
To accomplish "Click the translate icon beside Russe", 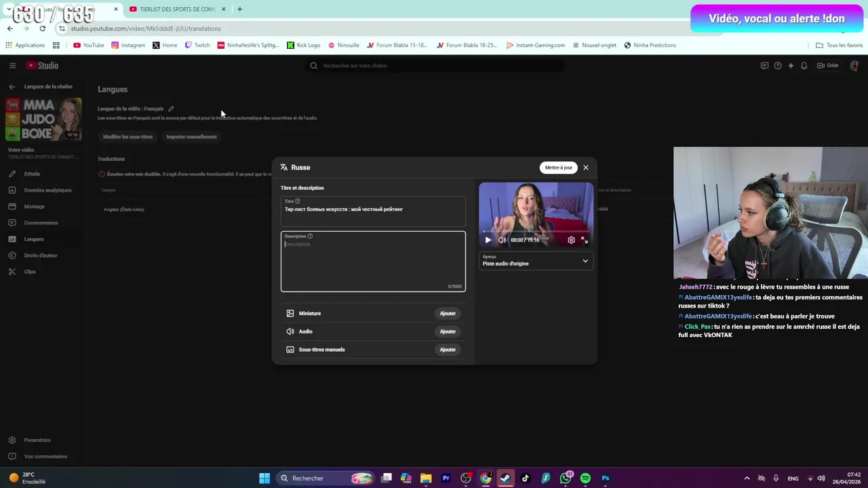I will pyautogui.click(x=284, y=167).
